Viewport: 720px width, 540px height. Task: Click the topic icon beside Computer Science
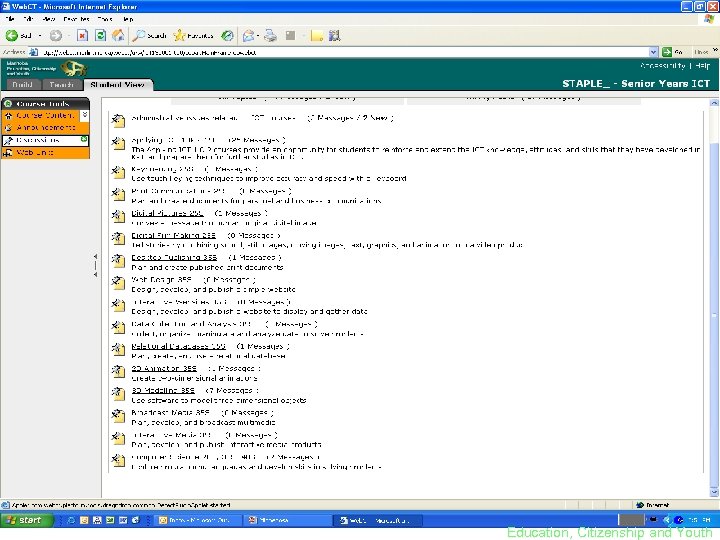118,460
